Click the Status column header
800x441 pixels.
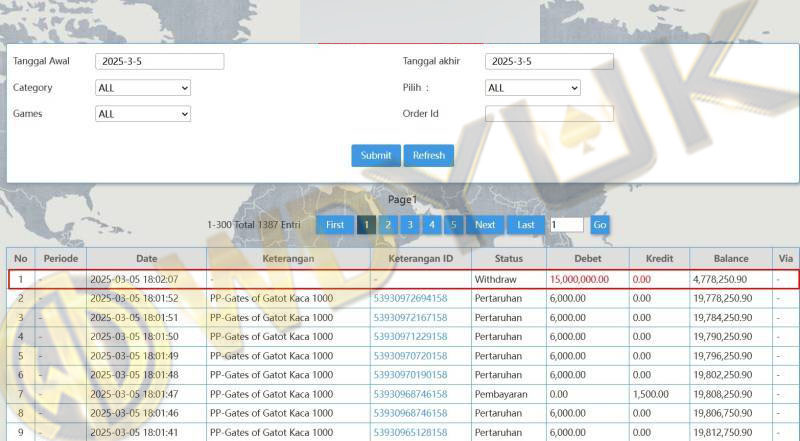(x=509, y=258)
